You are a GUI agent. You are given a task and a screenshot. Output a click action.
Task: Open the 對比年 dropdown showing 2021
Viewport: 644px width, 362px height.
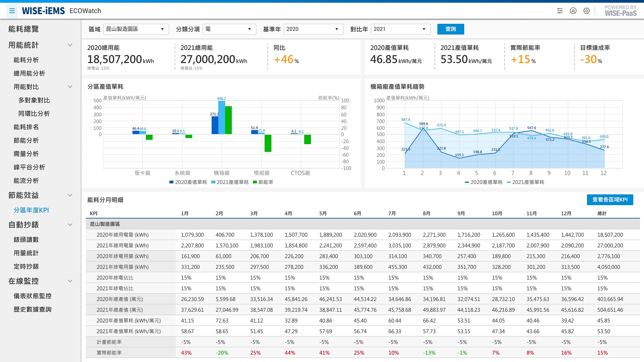click(x=400, y=29)
